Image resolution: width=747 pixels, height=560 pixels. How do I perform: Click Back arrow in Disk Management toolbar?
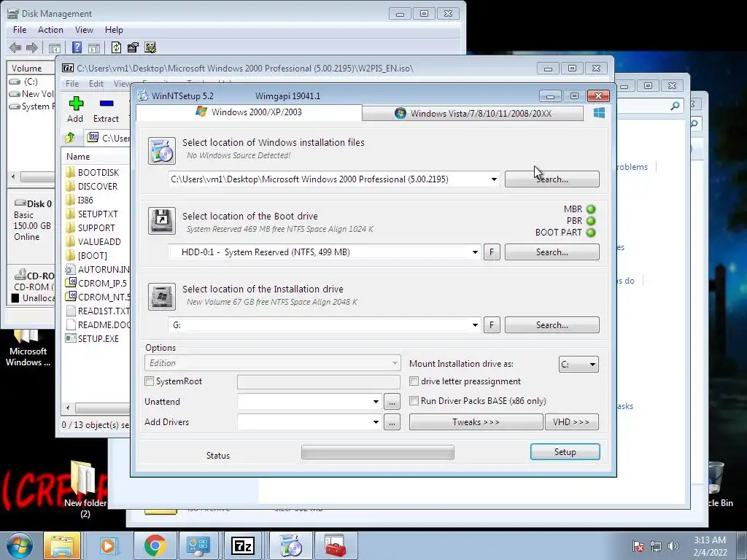[15, 47]
